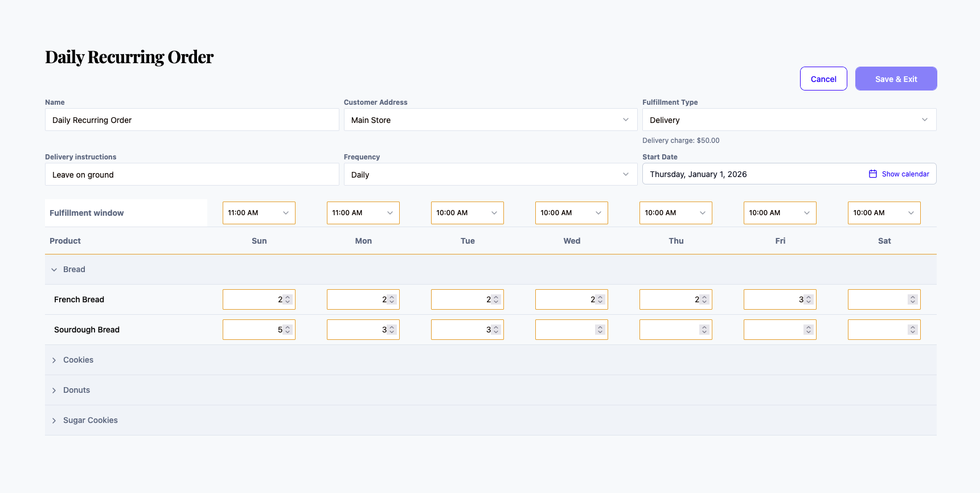980x493 pixels.
Task: Click the Name input field
Action: [x=192, y=120]
